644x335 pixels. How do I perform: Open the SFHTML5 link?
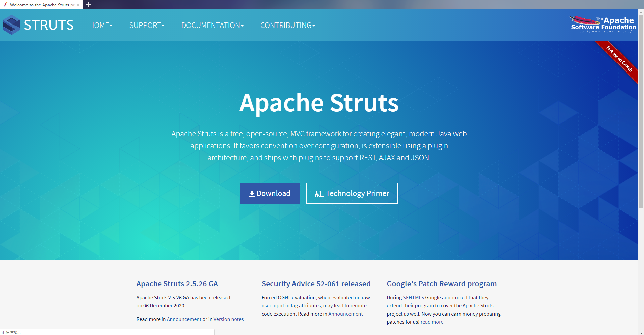(x=413, y=298)
